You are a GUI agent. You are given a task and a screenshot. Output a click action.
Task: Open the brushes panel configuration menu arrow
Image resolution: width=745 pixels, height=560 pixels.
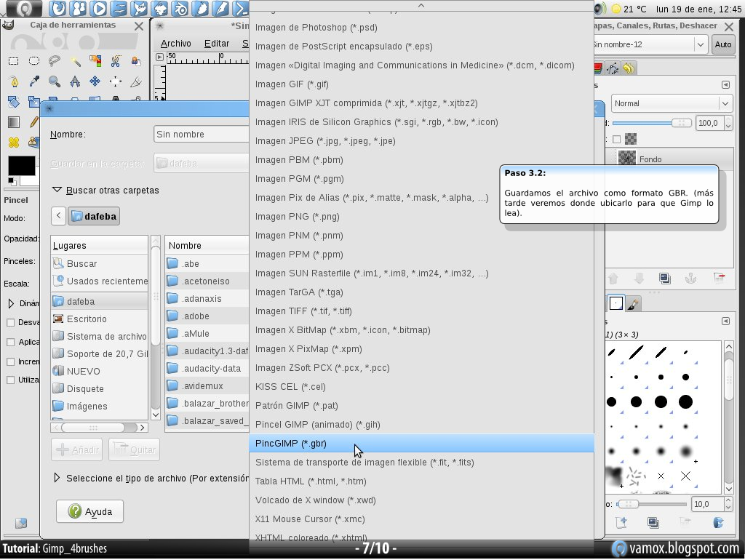(725, 321)
